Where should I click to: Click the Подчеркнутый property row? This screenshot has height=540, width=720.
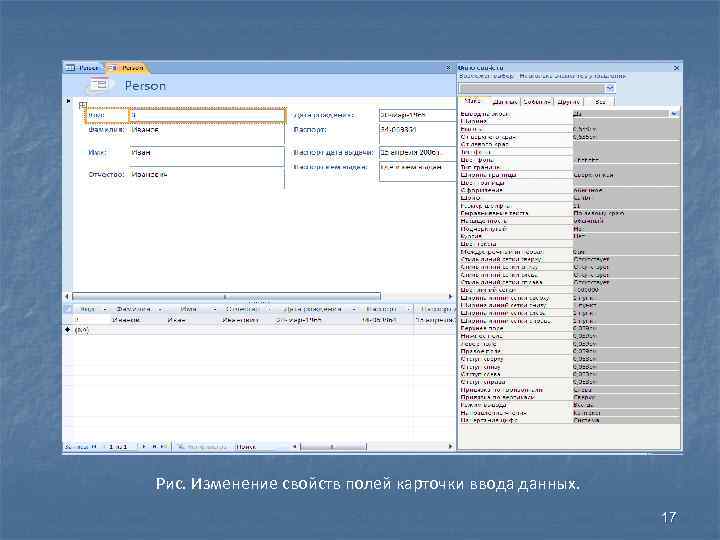[569, 229]
